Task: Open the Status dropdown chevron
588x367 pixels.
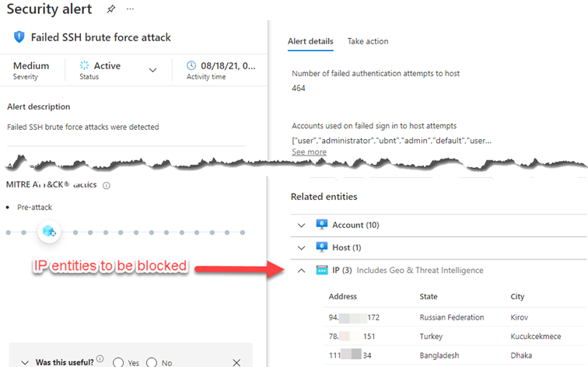Action: click(x=152, y=71)
